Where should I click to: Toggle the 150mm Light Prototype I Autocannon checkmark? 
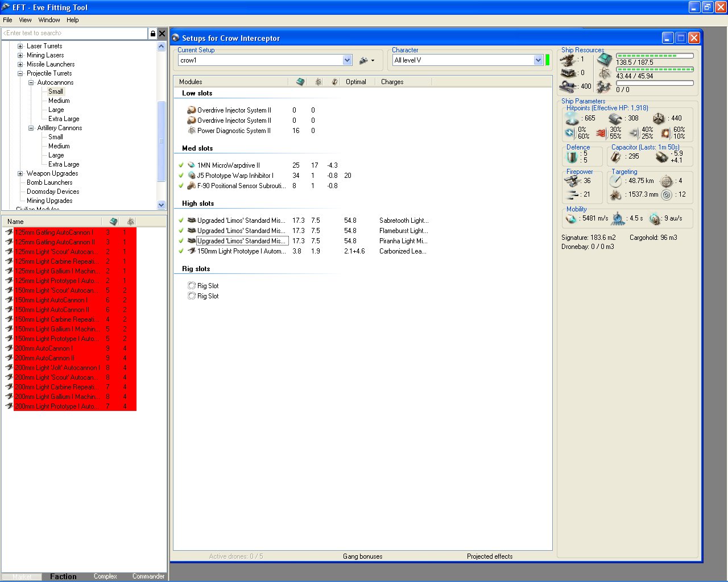181,251
